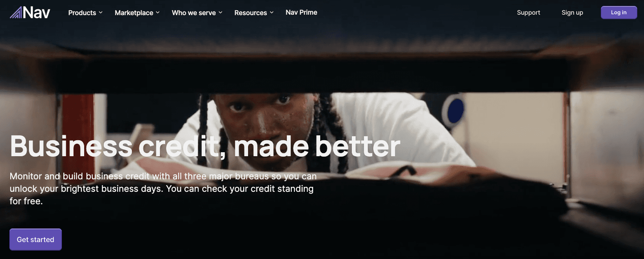Viewport: 644px width, 259px height.
Task: Click the Business credit, made better headline
Action: [x=205, y=146]
